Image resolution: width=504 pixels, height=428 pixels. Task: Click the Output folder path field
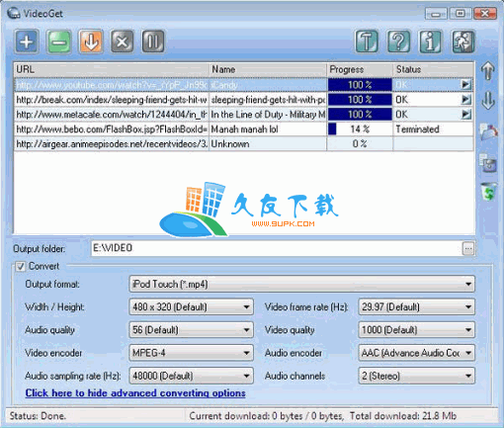point(277,248)
